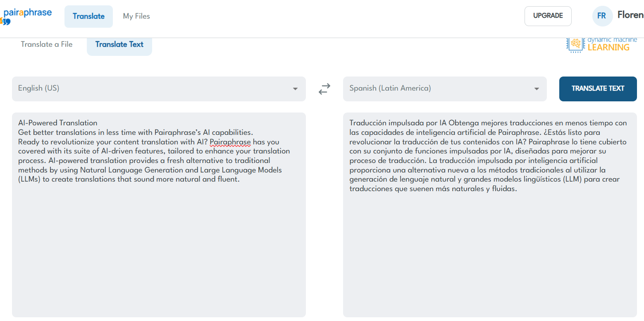Click the Pairaphrase logo
This screenshot has width=644, height=321.
[26, 16]
